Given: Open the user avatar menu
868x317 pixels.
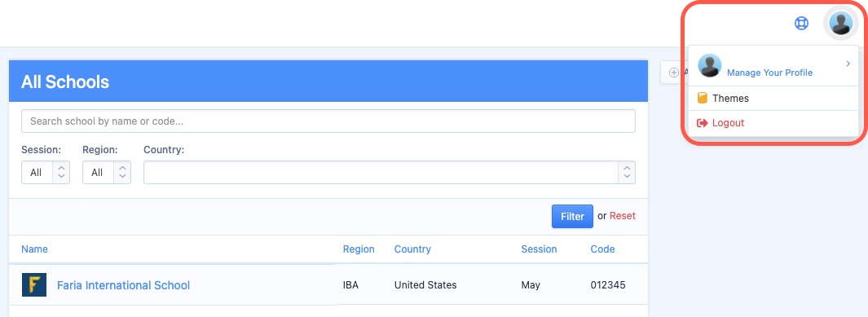Looking at the screenshot, I should click(841, 24).
